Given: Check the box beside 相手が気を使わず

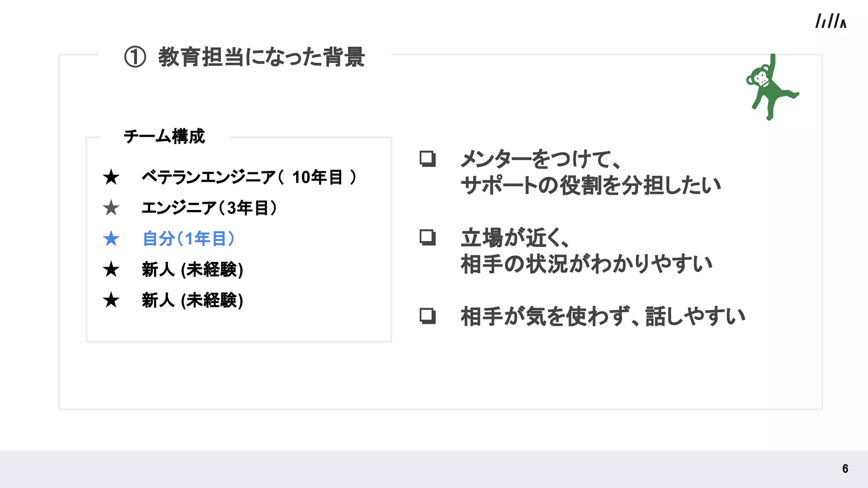Looking at the screenshot, I should 428,316.
